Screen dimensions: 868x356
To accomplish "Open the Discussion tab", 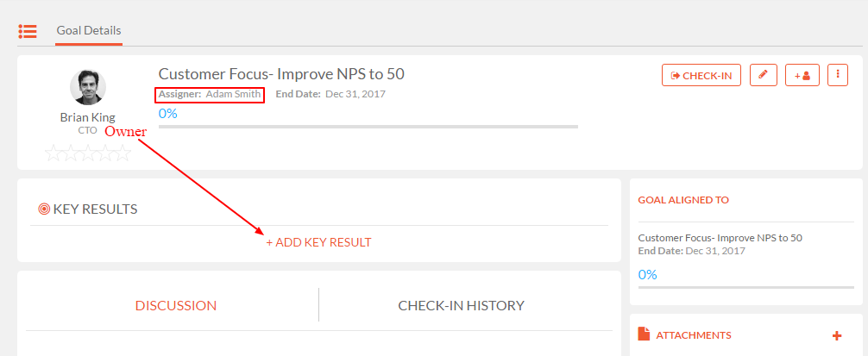I will pos(176,306).
